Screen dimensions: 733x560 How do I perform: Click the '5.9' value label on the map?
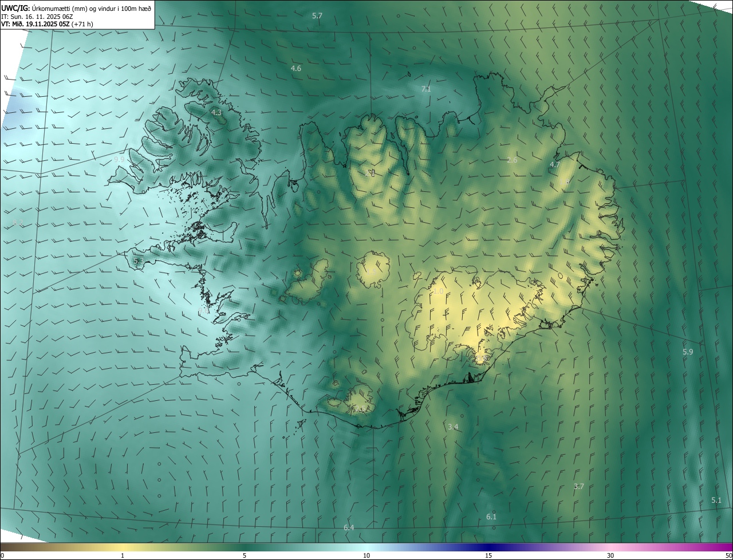(x=688, y=352)
